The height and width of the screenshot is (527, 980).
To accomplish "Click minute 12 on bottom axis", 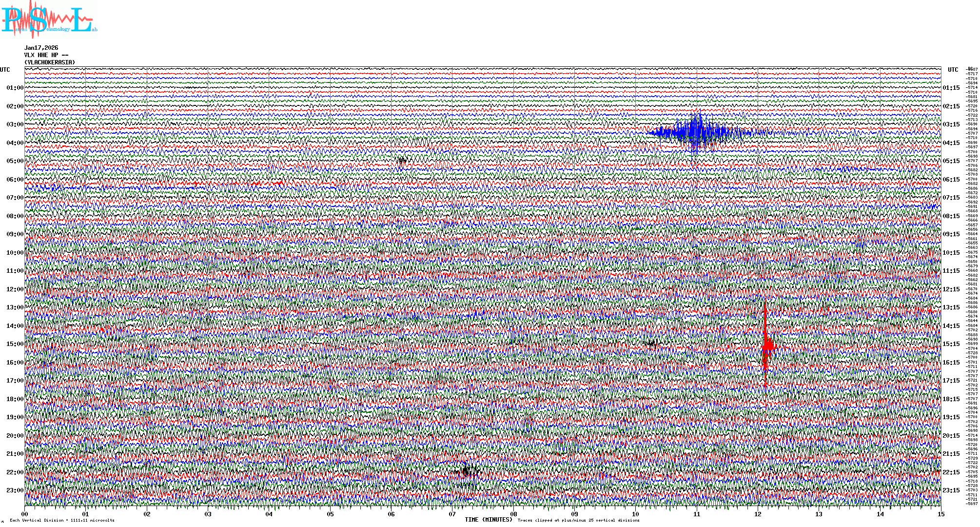I will pos(758,514).
